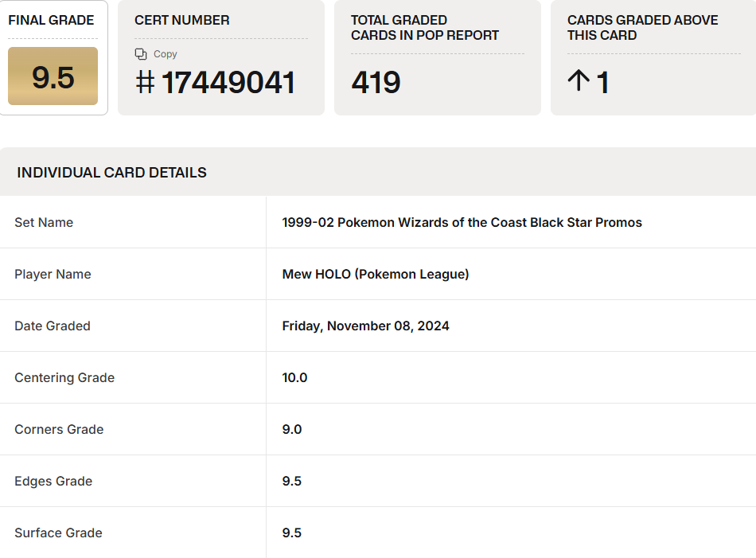Click the Final Grade heading
756x558 pixels.
[x=51, y=21]
